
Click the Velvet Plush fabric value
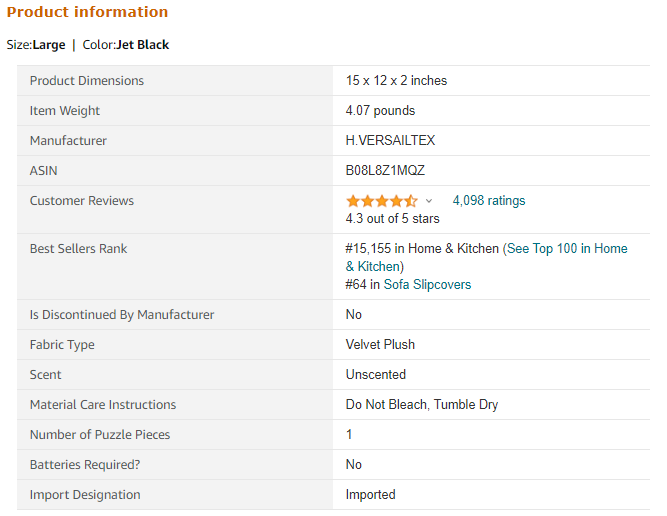[380, 344]
